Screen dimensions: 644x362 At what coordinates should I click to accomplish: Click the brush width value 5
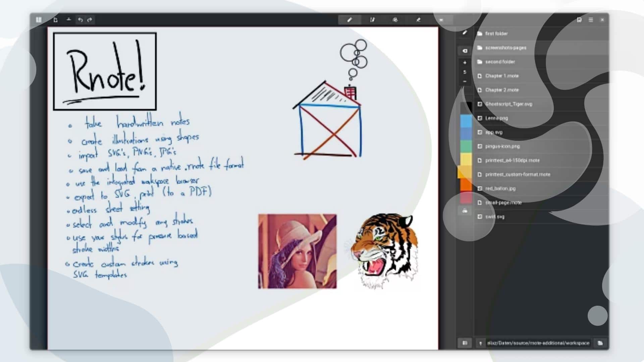coord(465,72)
